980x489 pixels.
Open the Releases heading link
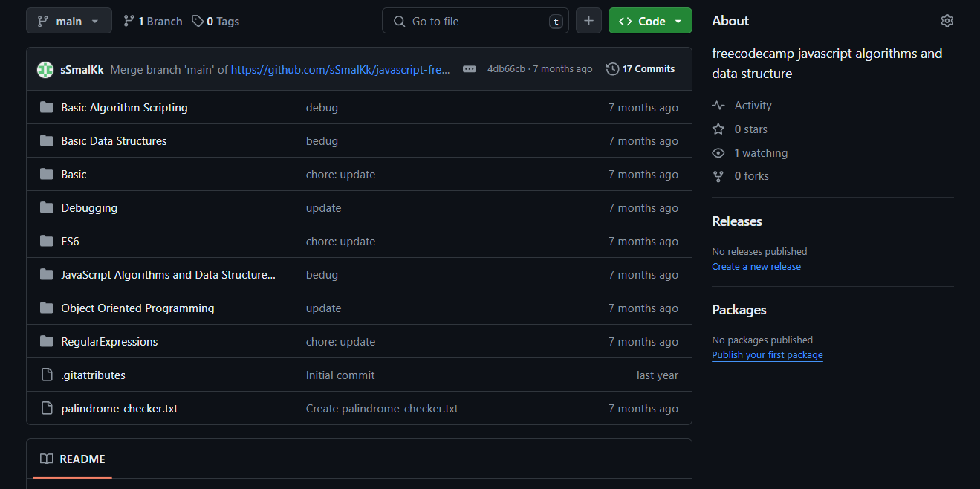click(x=737, y=221)
